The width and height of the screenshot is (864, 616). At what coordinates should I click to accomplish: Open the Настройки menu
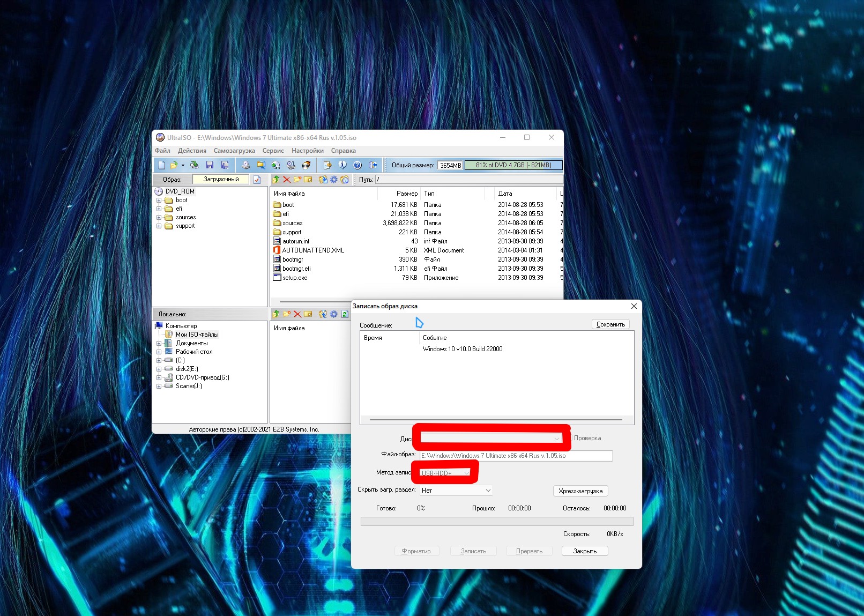click(x=308, y=151)
